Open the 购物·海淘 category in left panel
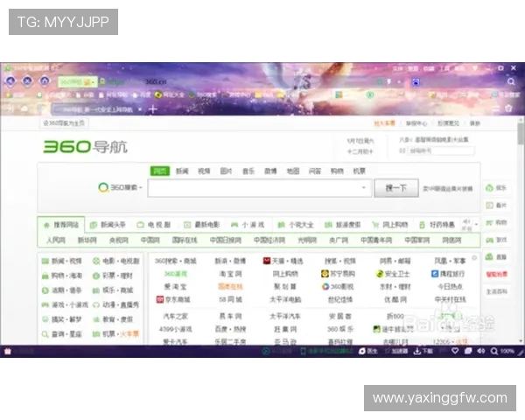525x420 pixels. tap(61, 276)
